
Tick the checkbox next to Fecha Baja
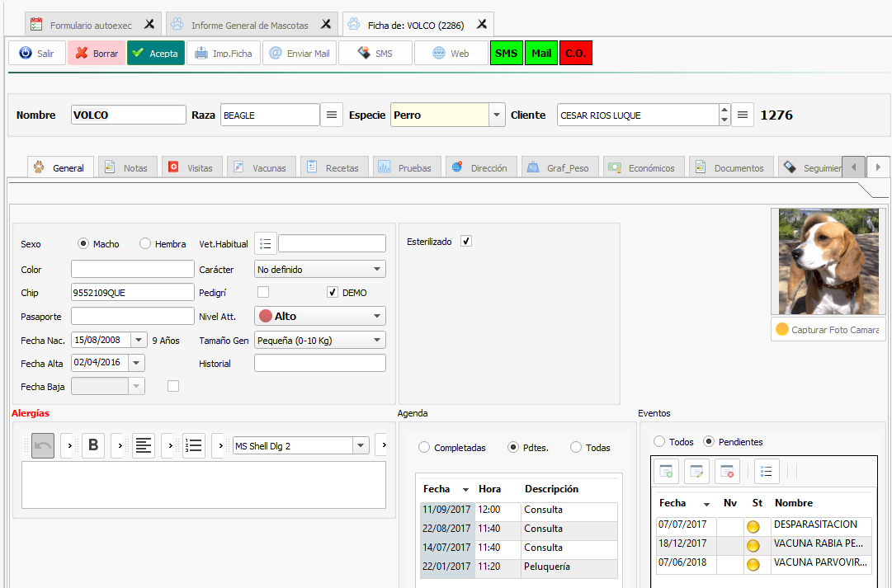click(x=173, y=386)
